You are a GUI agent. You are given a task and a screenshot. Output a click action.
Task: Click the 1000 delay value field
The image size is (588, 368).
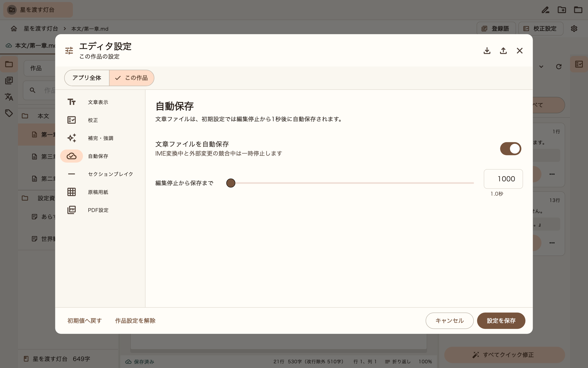[x=503, y=179]
